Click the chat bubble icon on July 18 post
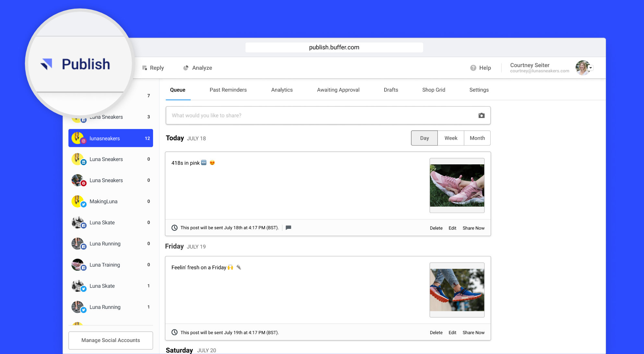Image resolution: width=644 pixels, height=354 pixels. 289,228
